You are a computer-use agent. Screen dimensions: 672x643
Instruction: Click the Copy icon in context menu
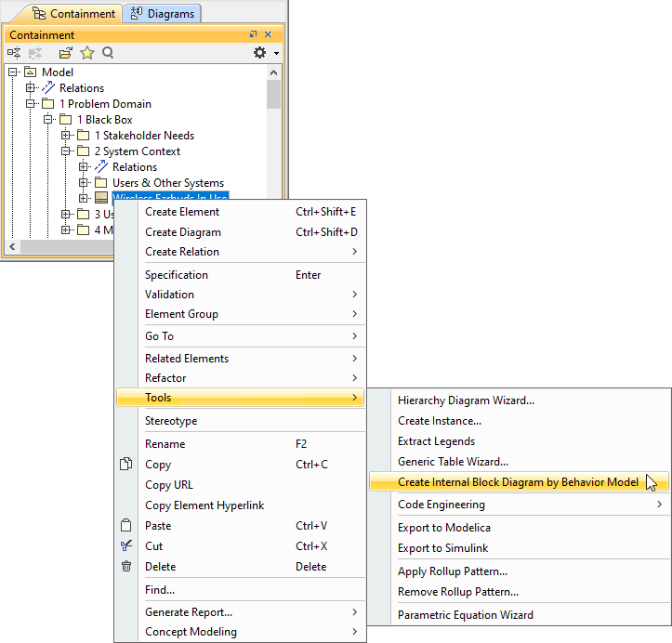[x=127, y=465]
